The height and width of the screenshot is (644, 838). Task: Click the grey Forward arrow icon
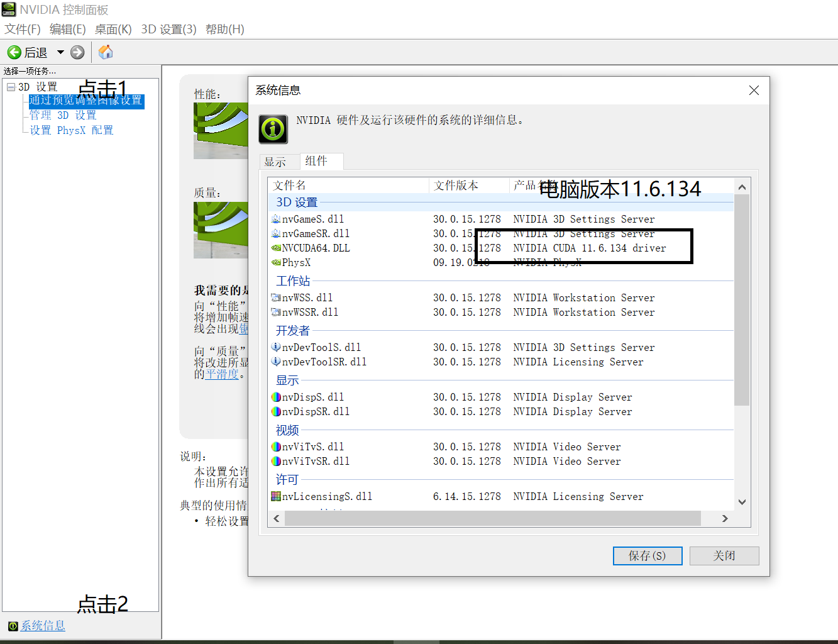(77, 52)
